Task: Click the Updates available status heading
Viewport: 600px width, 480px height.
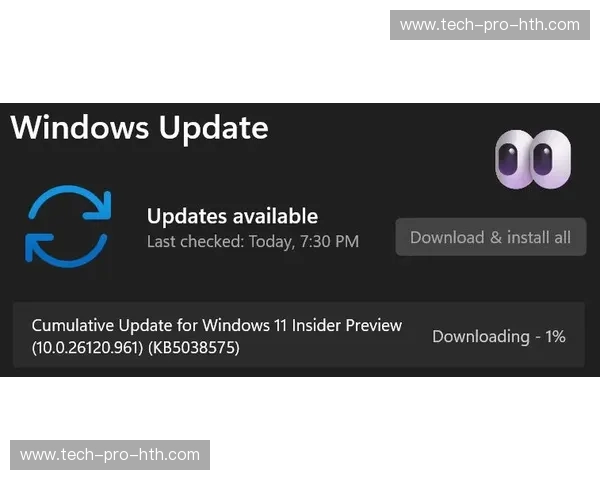Action: 232,216
